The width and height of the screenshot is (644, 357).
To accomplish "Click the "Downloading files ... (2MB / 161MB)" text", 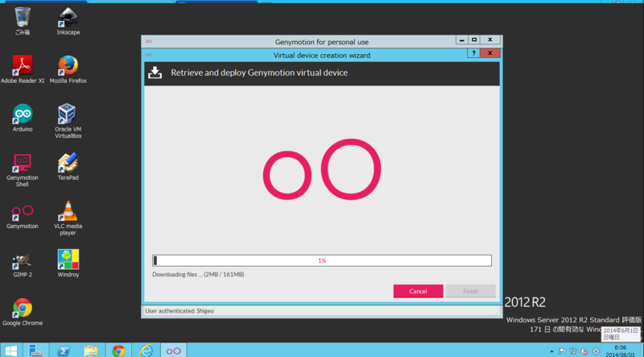I will [x=198, y=274].
